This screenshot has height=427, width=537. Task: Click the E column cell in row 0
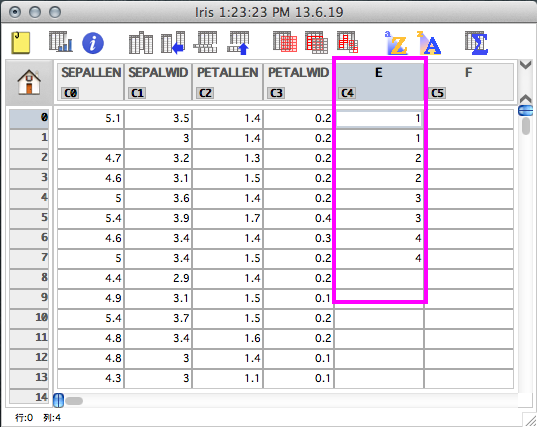[379, 118]
